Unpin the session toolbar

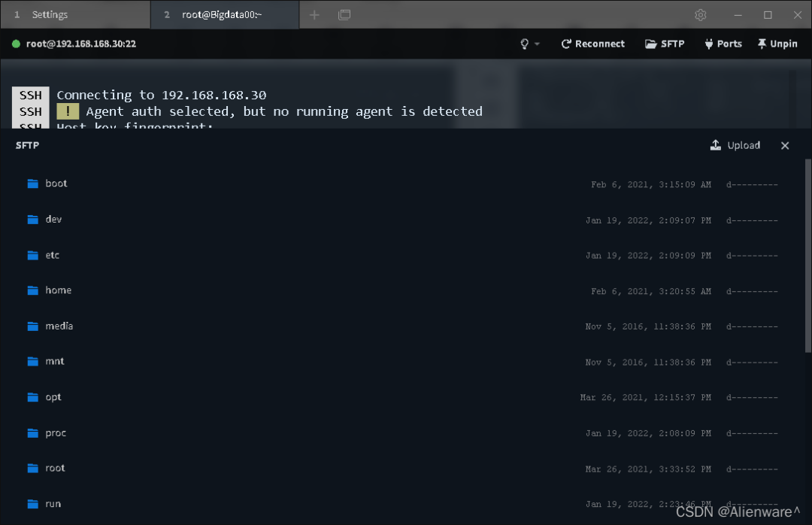pyautogui.click(x=777, y=44)
